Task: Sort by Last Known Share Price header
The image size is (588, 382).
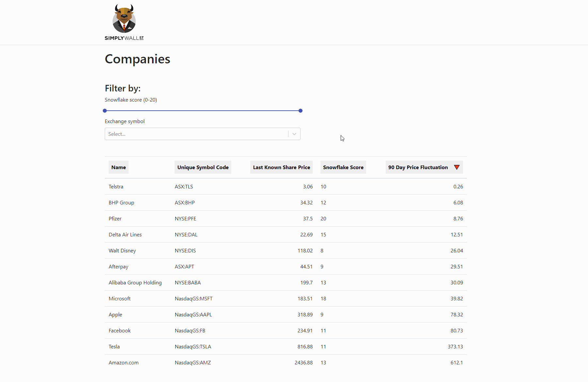Action: [281, 167]
